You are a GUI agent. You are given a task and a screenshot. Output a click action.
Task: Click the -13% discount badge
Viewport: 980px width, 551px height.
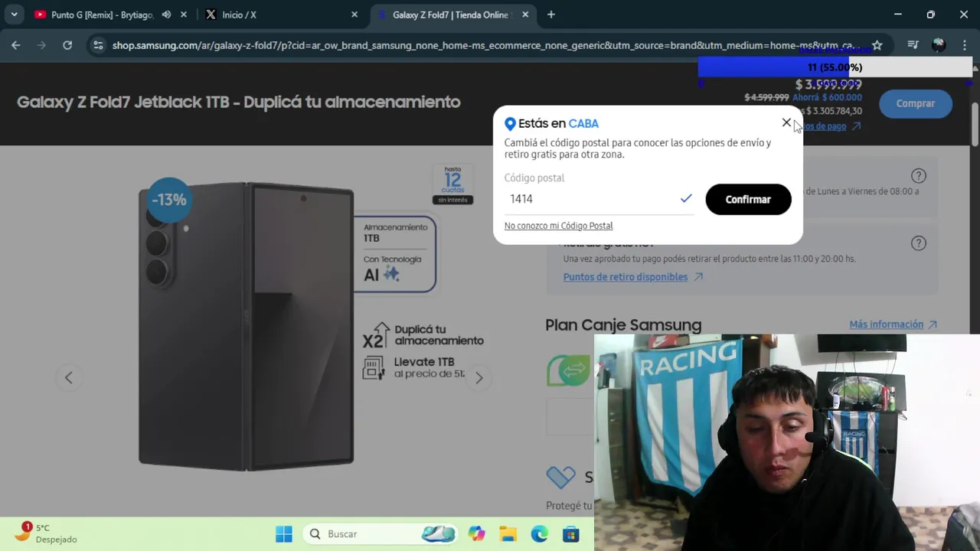click(168, 200)
